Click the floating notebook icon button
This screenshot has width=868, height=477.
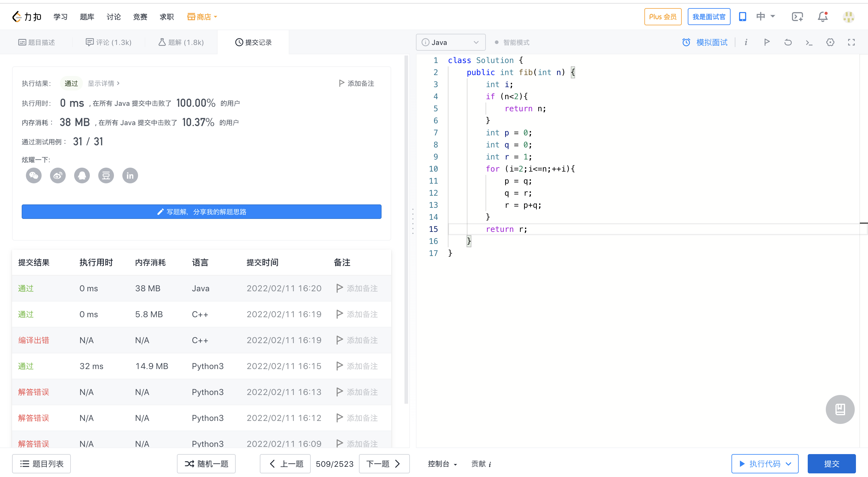(x=840, y=409)
